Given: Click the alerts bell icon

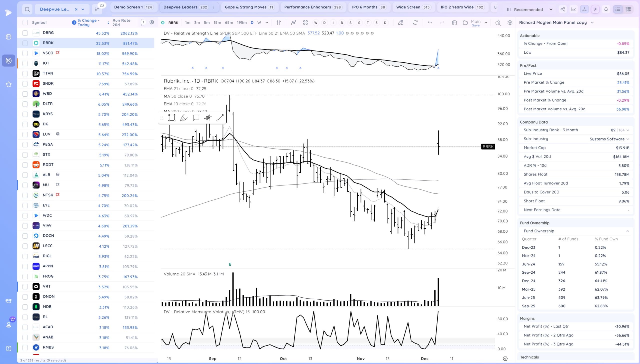Looking at the screenshot, I should pyautogui.click(x=606, y=9).
